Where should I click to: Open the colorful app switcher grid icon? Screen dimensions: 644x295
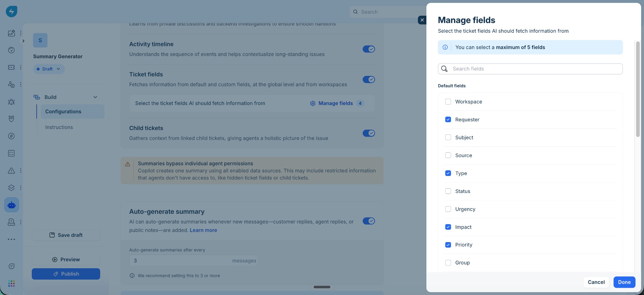(x=12, y=284)
